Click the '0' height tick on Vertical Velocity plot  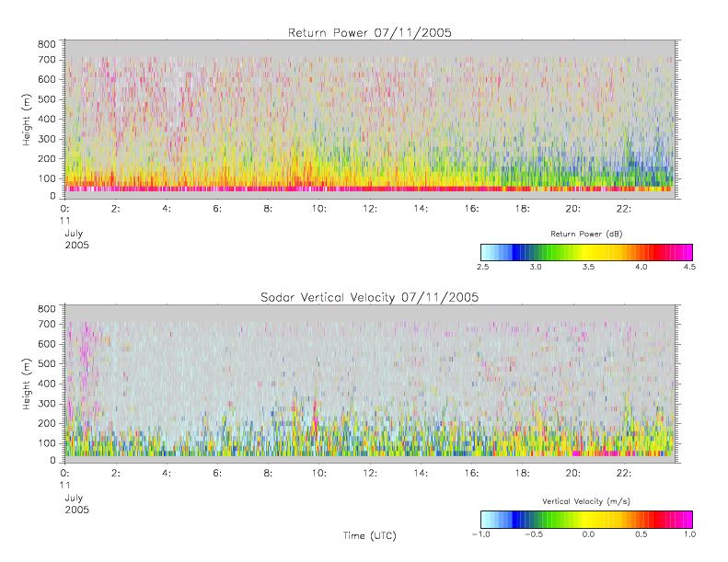(53, 461)
